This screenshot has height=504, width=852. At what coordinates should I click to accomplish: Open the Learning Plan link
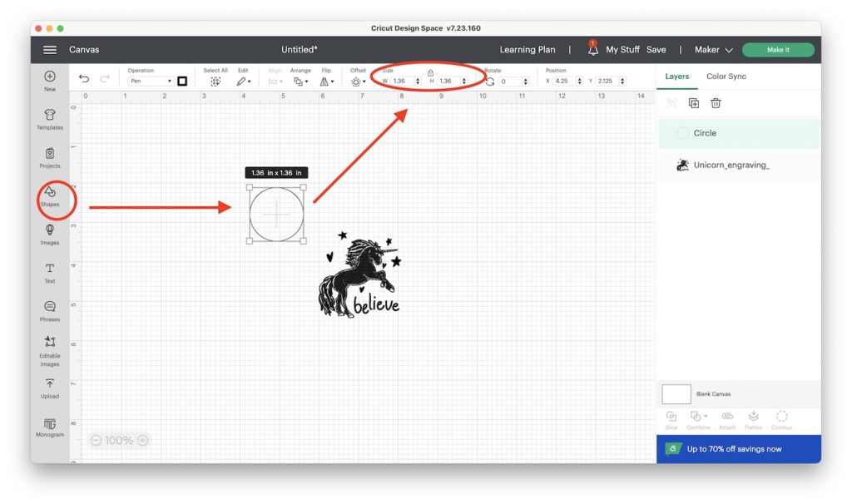527,50
